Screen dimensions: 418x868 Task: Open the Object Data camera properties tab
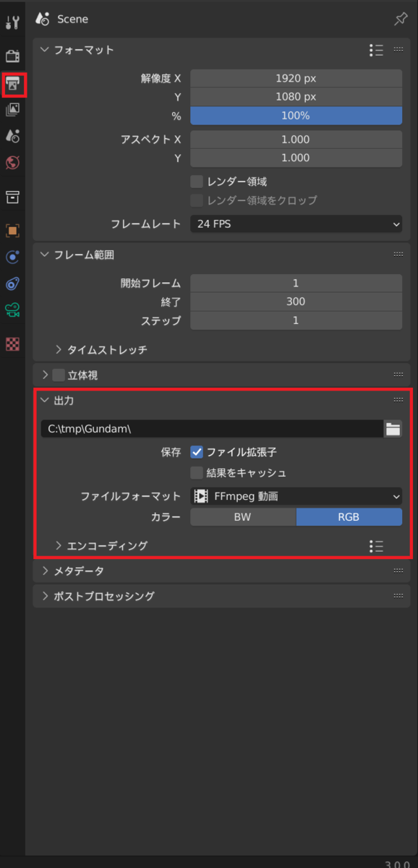[12, 310]
